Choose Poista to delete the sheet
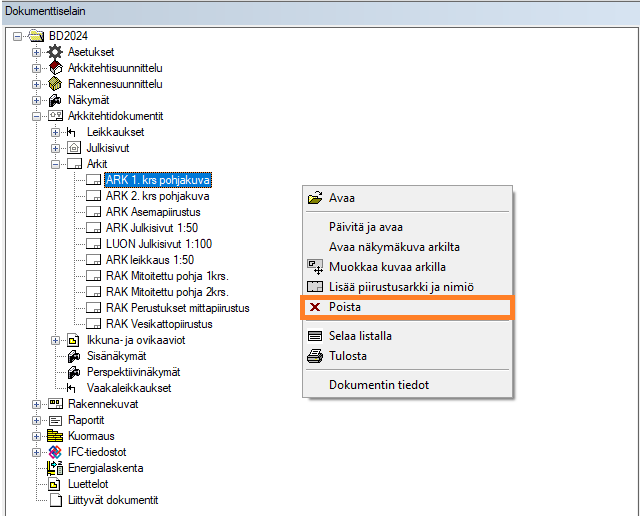This screenshot has width=640, height=516. 407,307
